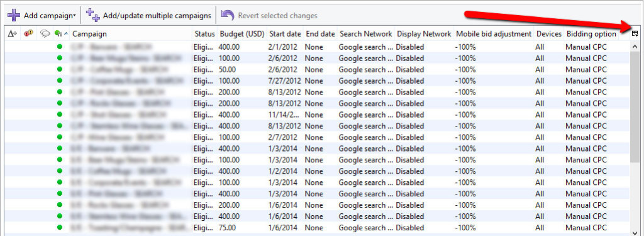Select Disabled in the 75.00 budget row
This screenshot has width=644, height=236.
click(410, 228)
